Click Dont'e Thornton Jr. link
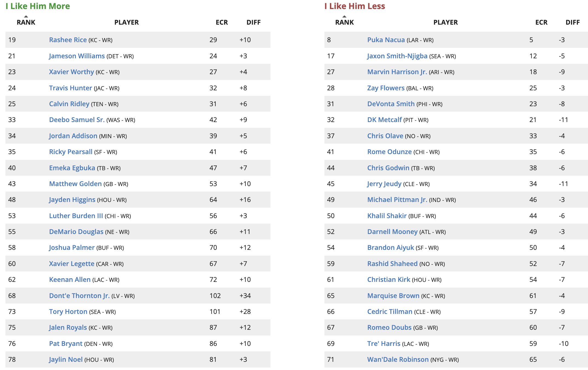This screenshot has height=370, width=588. click(79, 296)
